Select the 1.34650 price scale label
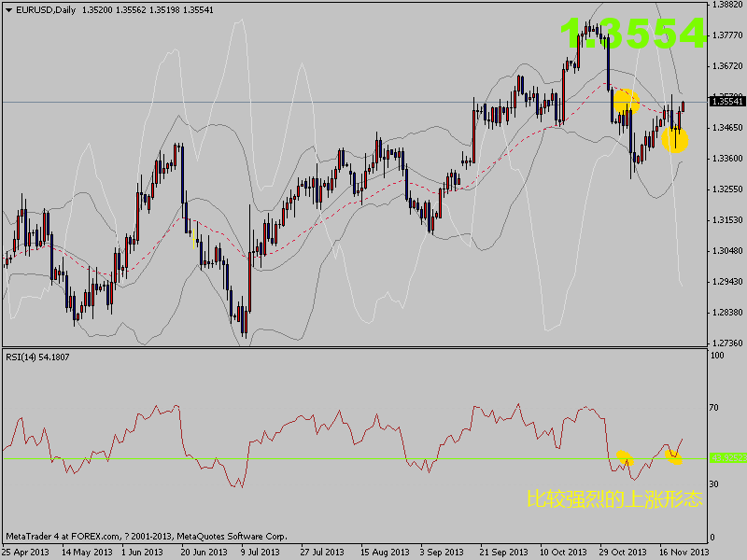Screen dimensions: 747x560 (727, 128)
